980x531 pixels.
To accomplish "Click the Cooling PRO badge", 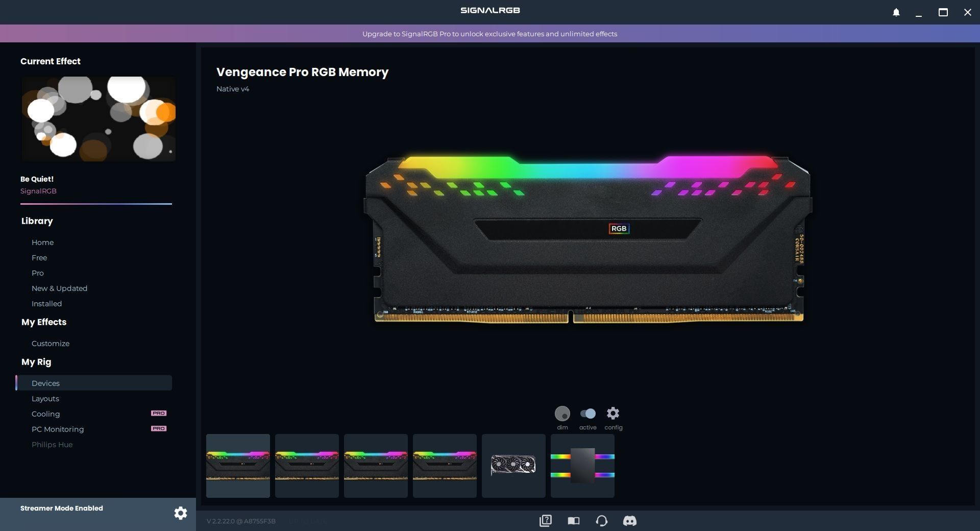I will point(159,413).
